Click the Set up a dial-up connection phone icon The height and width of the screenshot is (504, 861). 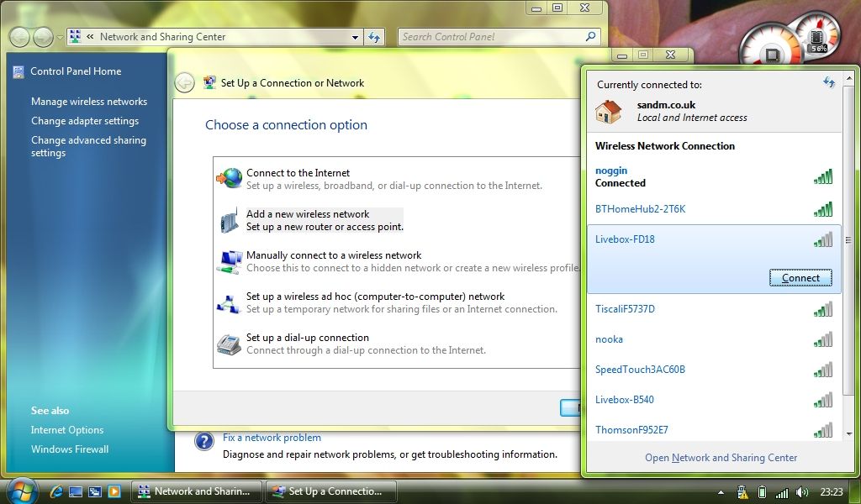click(229, 344)
